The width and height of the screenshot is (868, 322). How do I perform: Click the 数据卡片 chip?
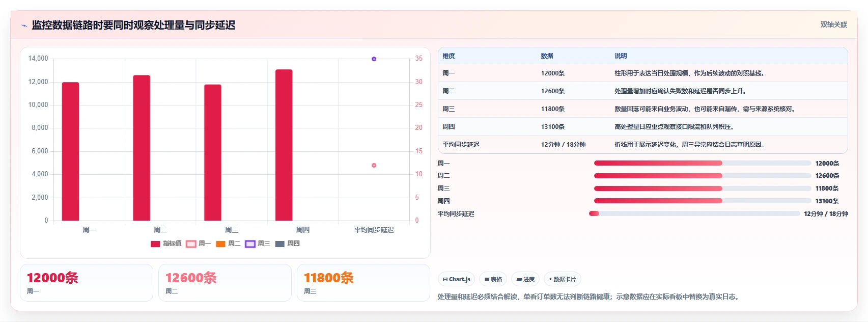click(x=563, y=279)
